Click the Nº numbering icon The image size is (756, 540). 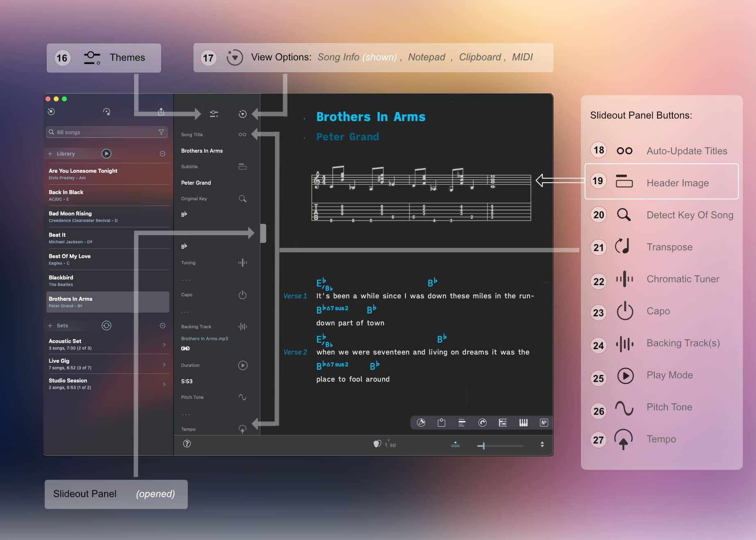(x=544, y=423)
